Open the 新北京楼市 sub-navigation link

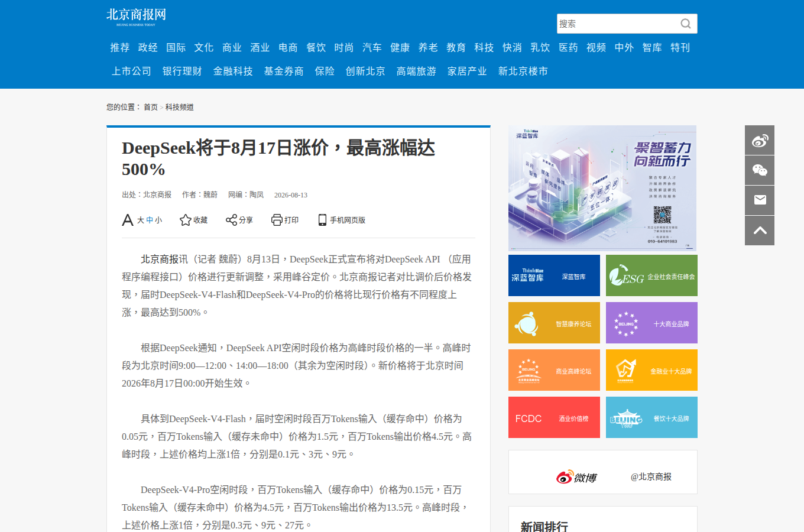coord(523,71)
